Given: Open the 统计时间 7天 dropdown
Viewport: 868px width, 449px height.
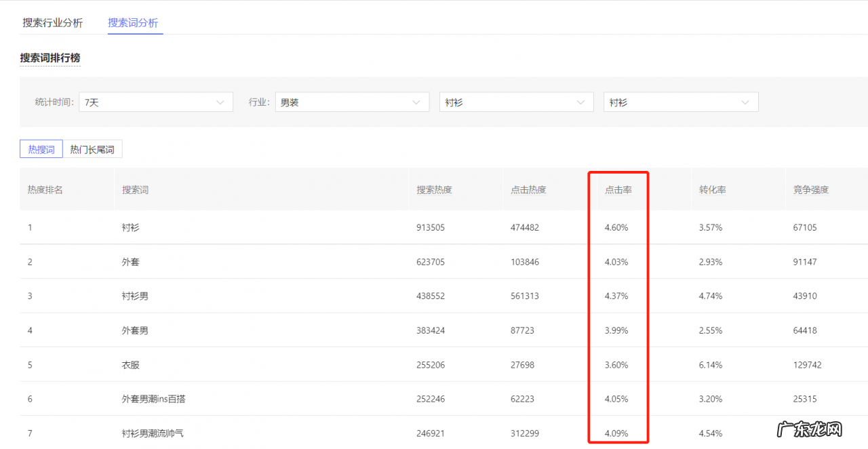Looking at the screenshot, I should pos(155,102).
